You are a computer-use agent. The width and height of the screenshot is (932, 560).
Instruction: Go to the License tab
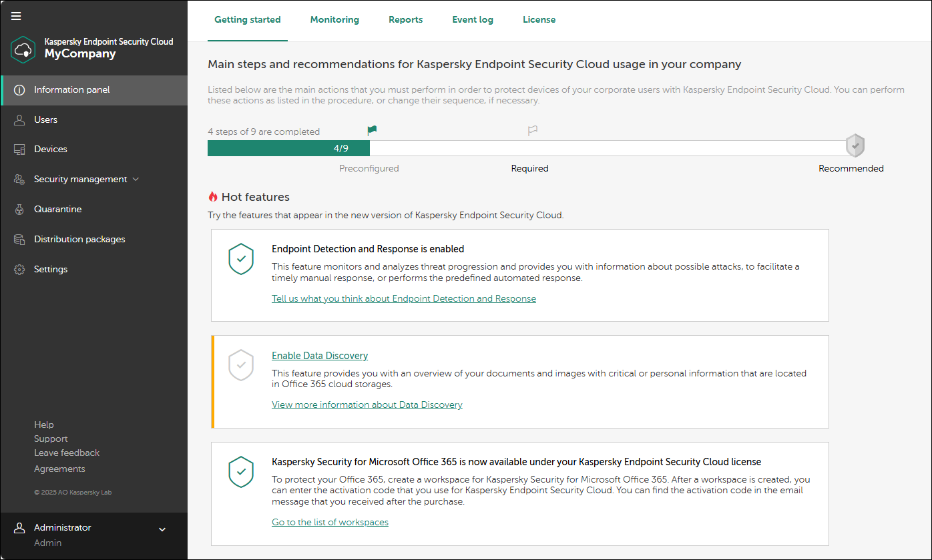pos(539,20)
